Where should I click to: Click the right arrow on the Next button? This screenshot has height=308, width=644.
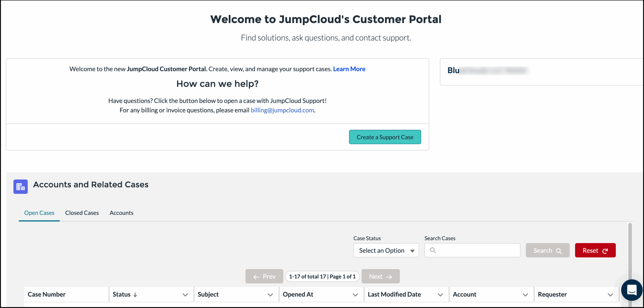click(x=389, y=276)
